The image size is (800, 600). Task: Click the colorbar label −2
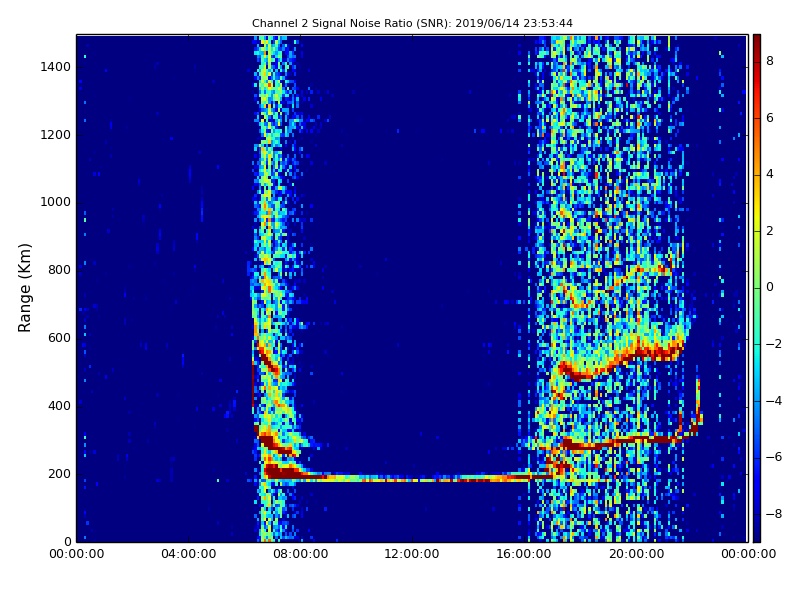click(x=773, y=344)
